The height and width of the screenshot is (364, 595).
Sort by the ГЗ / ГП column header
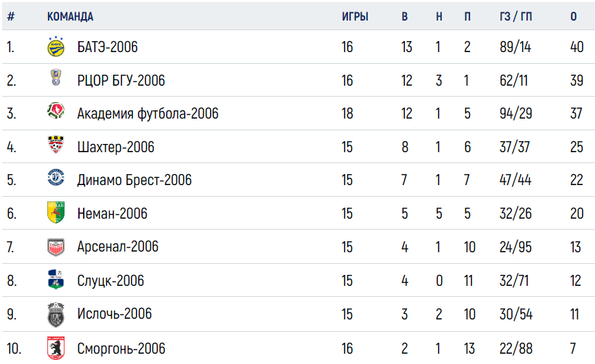coord(515,16)
